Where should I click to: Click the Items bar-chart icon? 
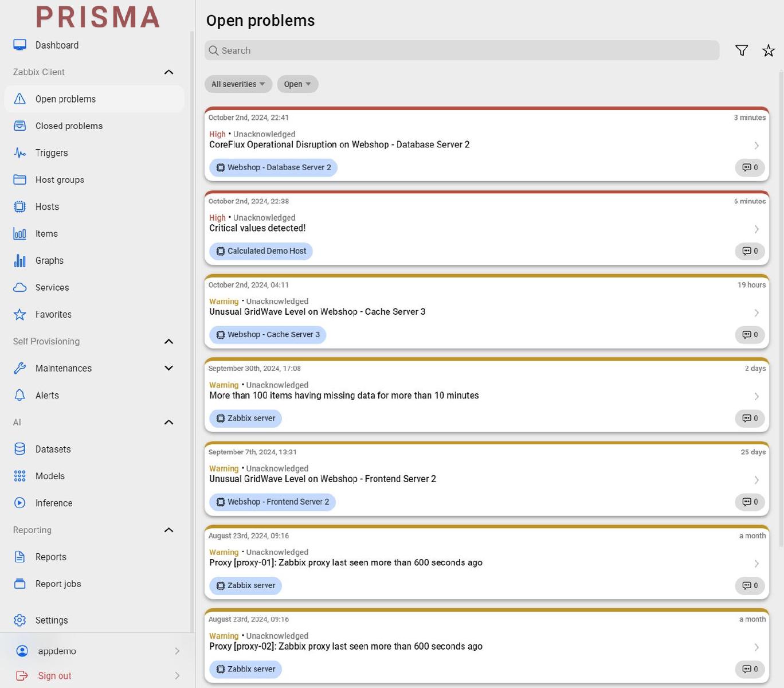pyautogui.click(x=19, y=233)
